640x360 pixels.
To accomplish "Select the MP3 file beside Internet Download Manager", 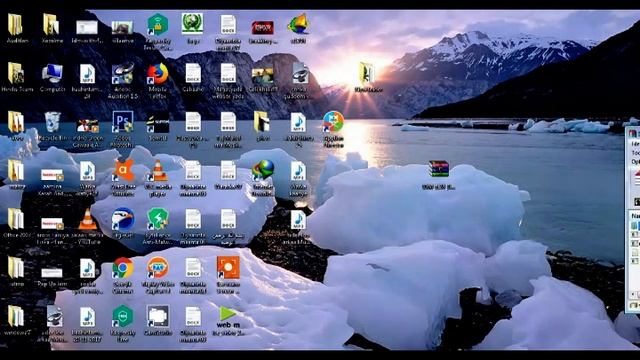I will tap(298, 171).
